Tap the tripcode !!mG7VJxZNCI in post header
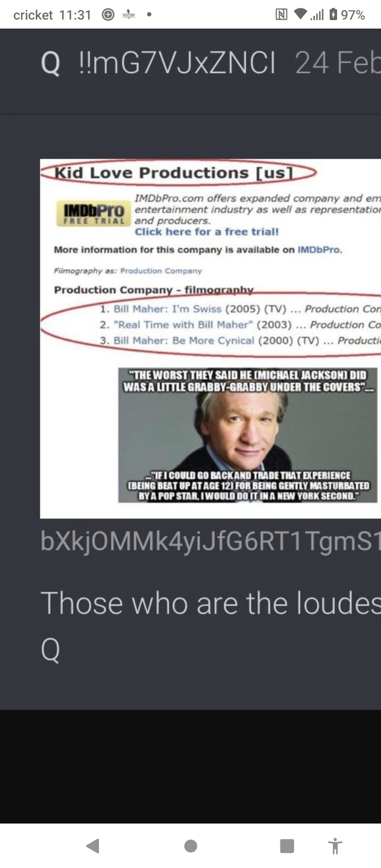Screen dimensions: 381x868 point(177,64)
